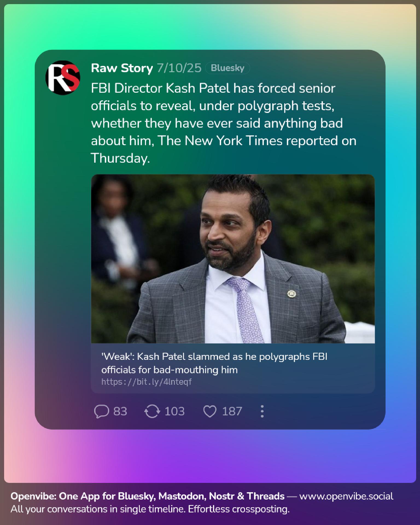Like the post with the heart icon
The image size is (420, 525).
[210, 411]
